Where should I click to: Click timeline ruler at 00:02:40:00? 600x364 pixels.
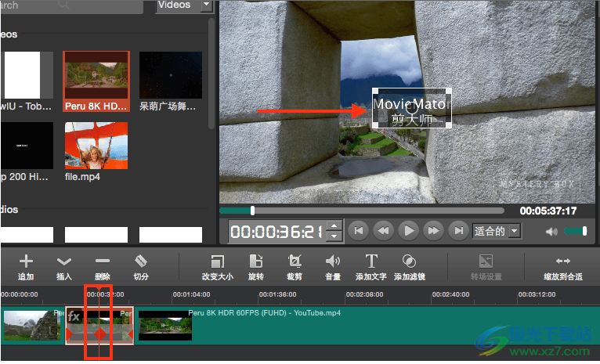[450, 294]
